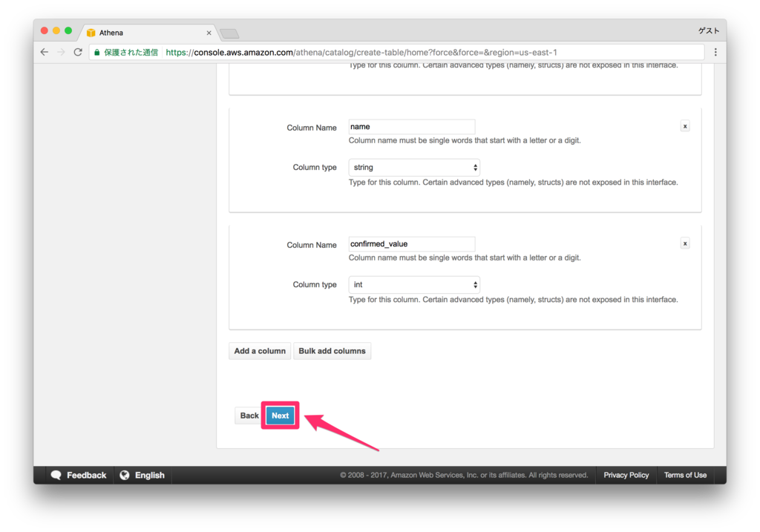Click the globe language icon
The image size is (760, 532).
click(x=125, y=476)
